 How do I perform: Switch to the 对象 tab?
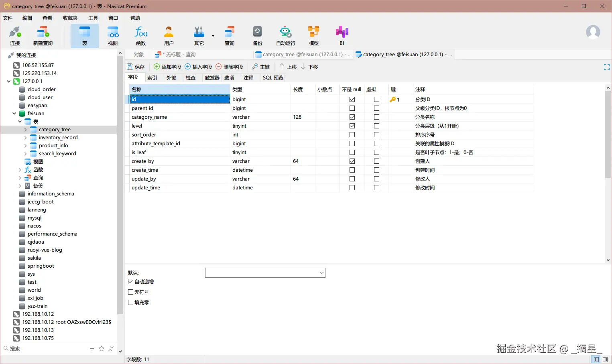pyautogui.click(x=139, y=55)
